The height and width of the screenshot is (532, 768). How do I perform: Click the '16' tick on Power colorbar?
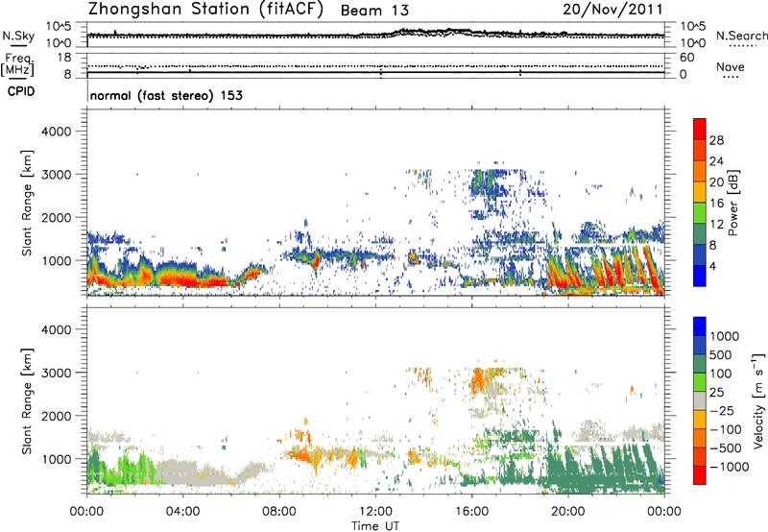point(716,204)
